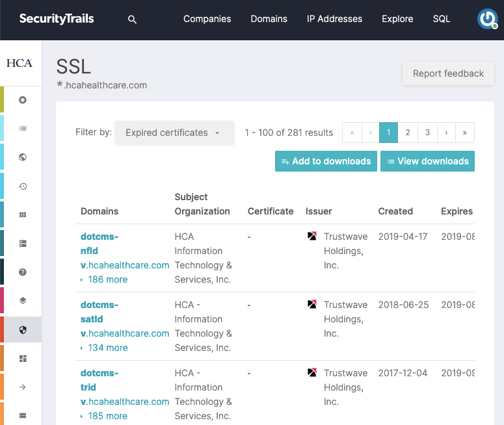This screenshot has height=425, width=504.
Task: Select the SSL shield sidebar icon
Action: click(23, 329)
